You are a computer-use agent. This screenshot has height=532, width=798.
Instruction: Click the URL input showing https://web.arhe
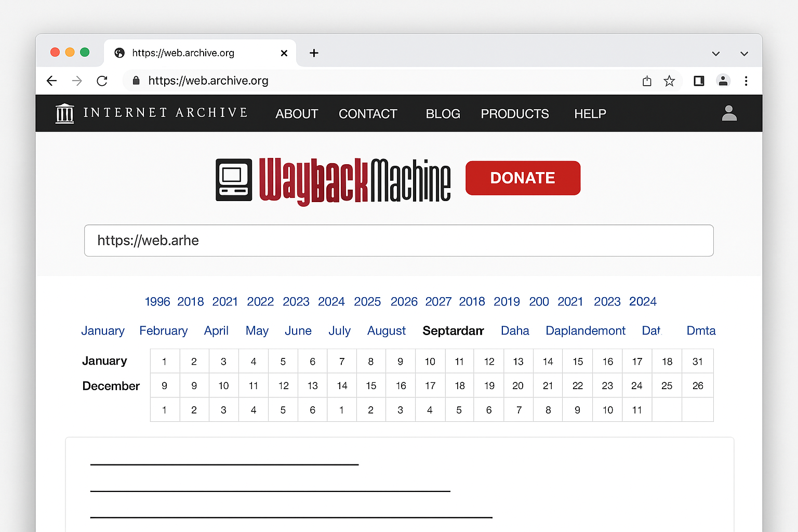399,241
